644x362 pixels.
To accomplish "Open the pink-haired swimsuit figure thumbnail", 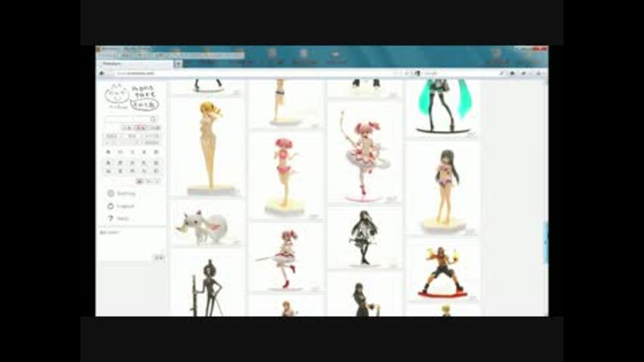I will [286, 176].
